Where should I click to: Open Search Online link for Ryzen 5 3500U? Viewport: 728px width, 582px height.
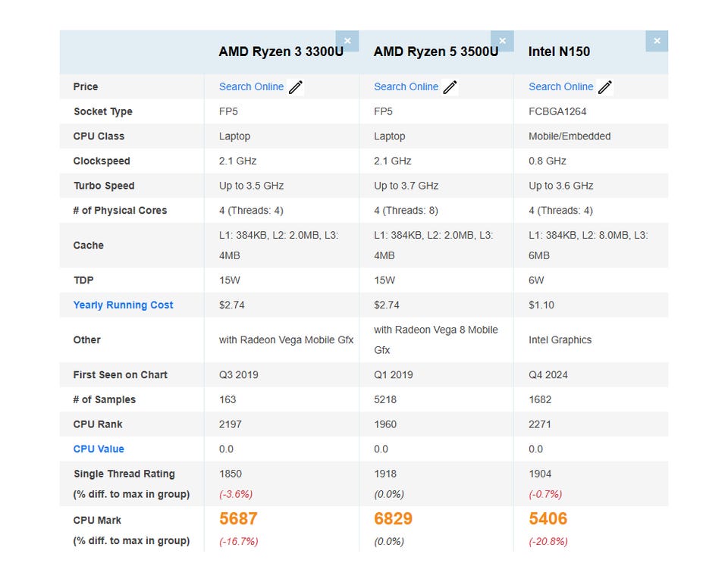point(406,87)
